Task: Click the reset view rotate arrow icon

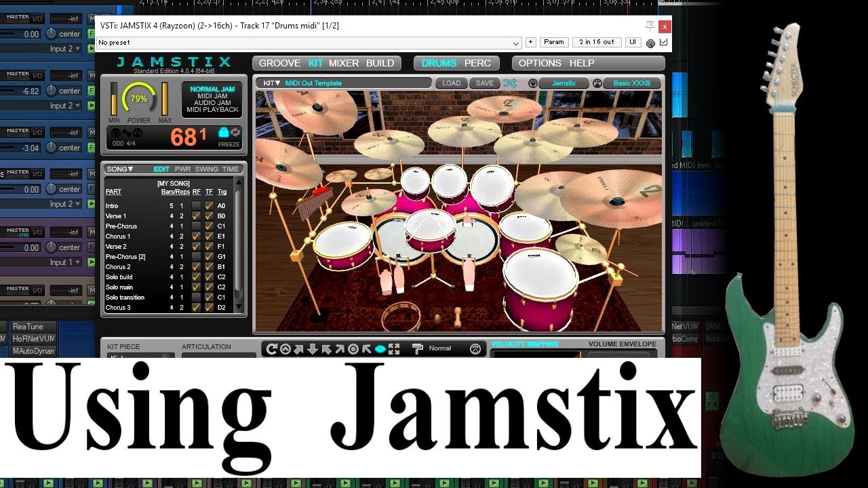Action: (272, 349)
